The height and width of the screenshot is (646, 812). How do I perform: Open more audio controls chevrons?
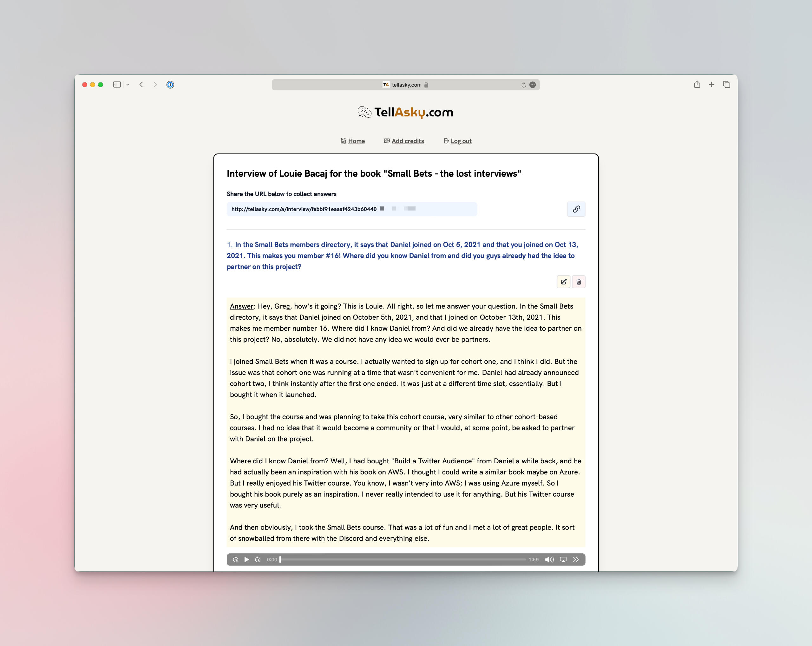(576, 559)
